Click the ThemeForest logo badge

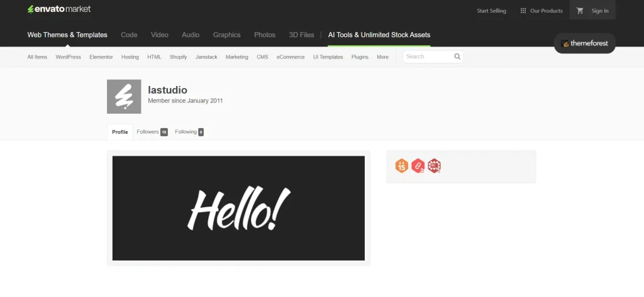pyautogui.click(x=584, y=43)
